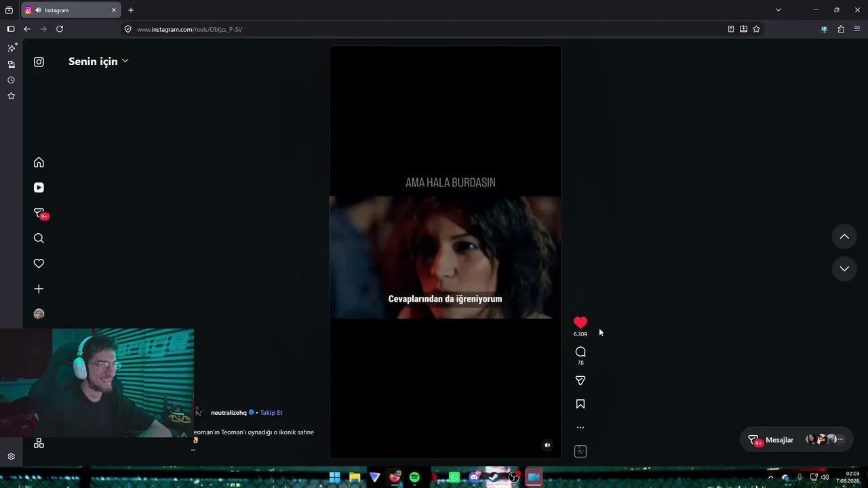Open synced tabs in the browser sidebar
This screenshot has width=868, height=488.
(11, 64)
